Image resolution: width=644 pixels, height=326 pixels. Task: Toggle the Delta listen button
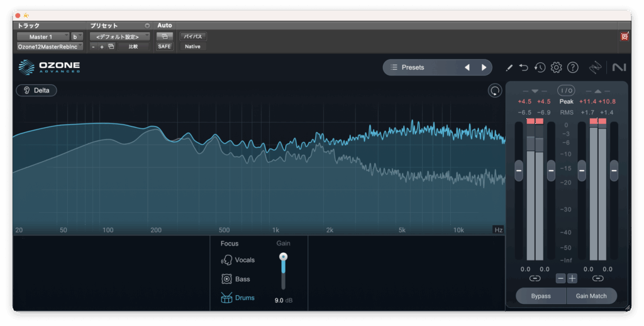tap(36, 90)
